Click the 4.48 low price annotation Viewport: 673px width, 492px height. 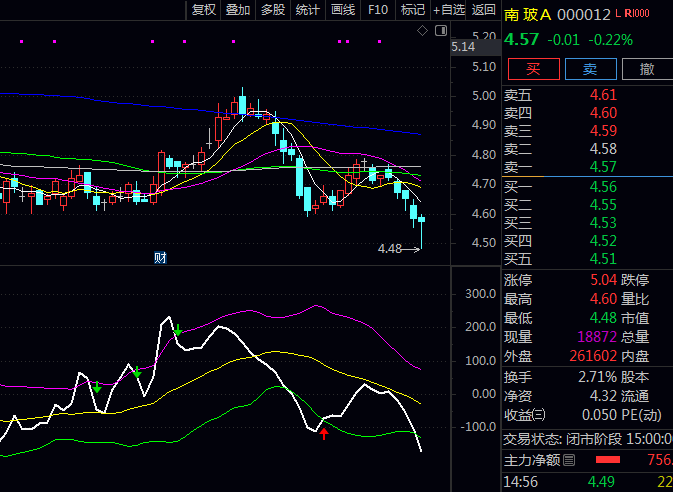pos(390,248)
